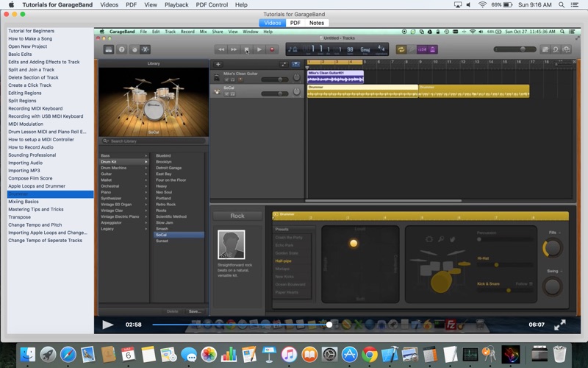588x368 pixels.
Task: Toggle the Cycle loop button
Action: tap(401, 49)
